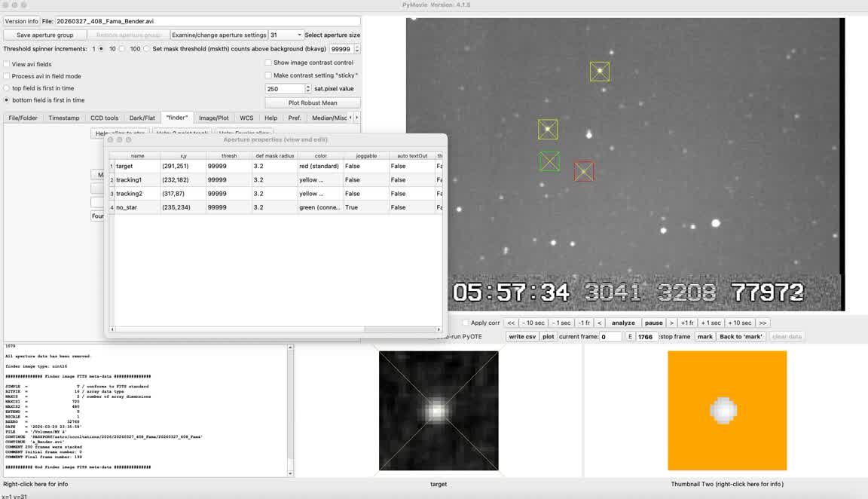Adjust the mask threshold 99999 spinner
The image size is (868, 499).
[356, 49]
